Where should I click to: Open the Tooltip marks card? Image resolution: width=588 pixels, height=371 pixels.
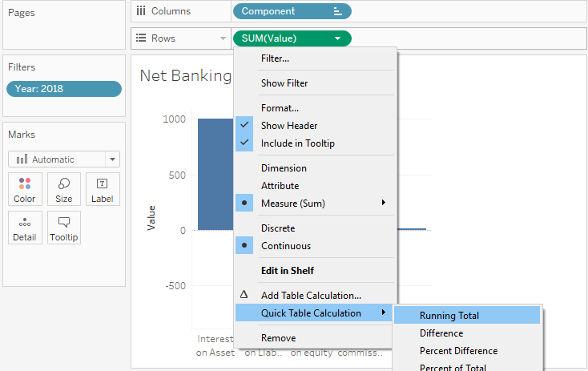pyautogui.click(x=64, y=228)
